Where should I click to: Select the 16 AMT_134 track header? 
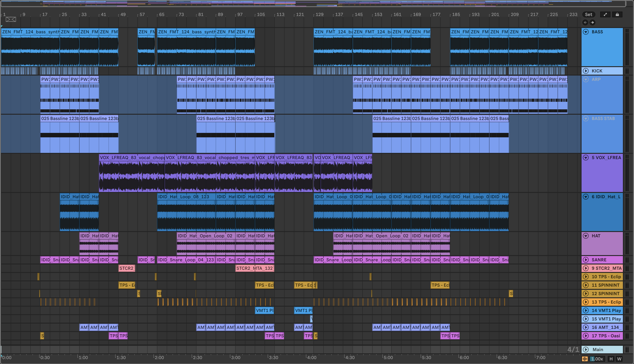click(606, 327)
